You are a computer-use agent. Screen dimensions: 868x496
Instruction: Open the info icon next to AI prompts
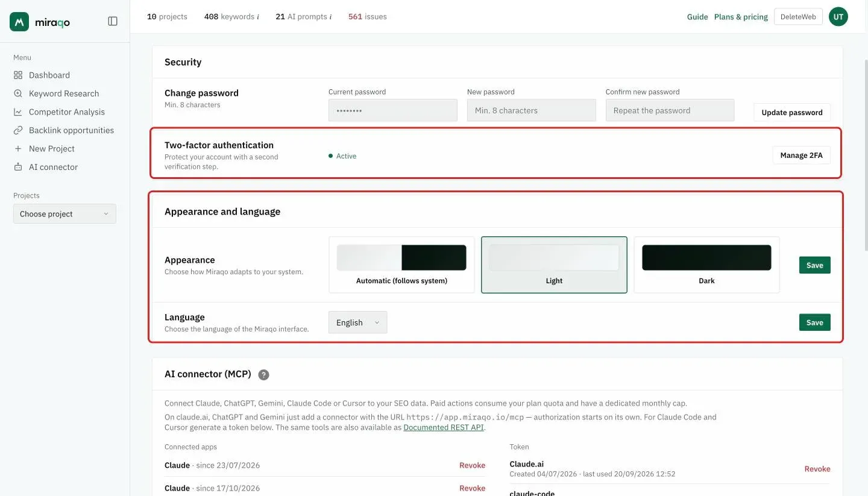pyautogui.click(x=330, y=17)
